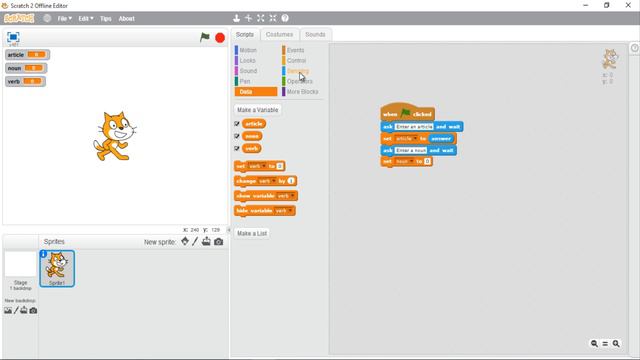Click Make a Variable button
The image size is (640, 360).
[258, 110]
